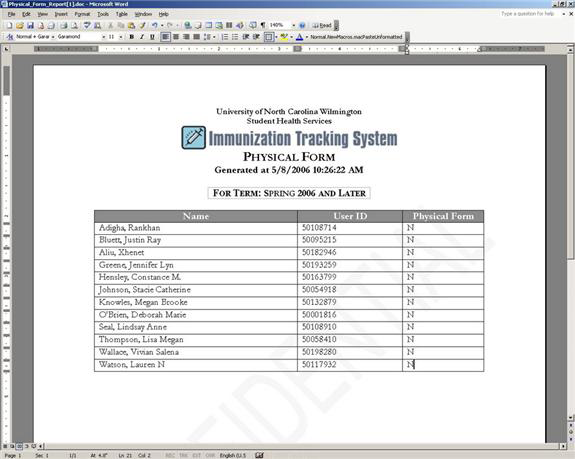The width and height of the screenshot is (575, 459).
Task: Open the 140% zoom dropdown
Action: (293, 25)
